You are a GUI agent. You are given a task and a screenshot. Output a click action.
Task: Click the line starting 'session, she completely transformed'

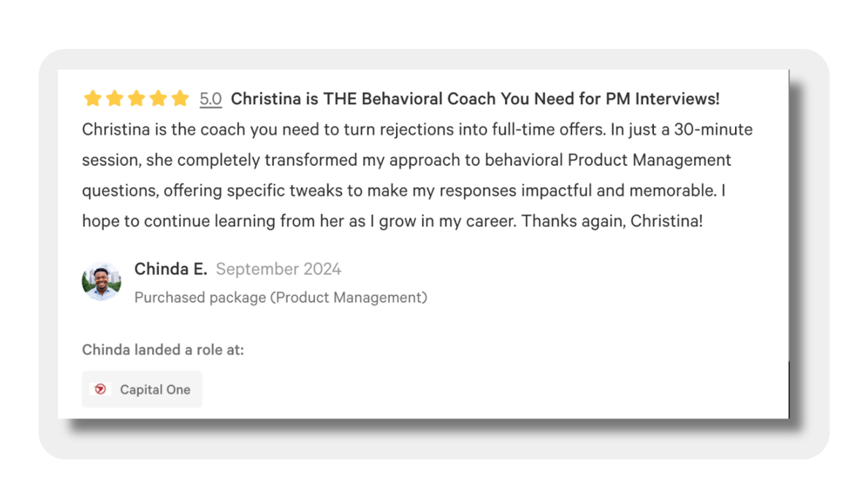point(406,160)
